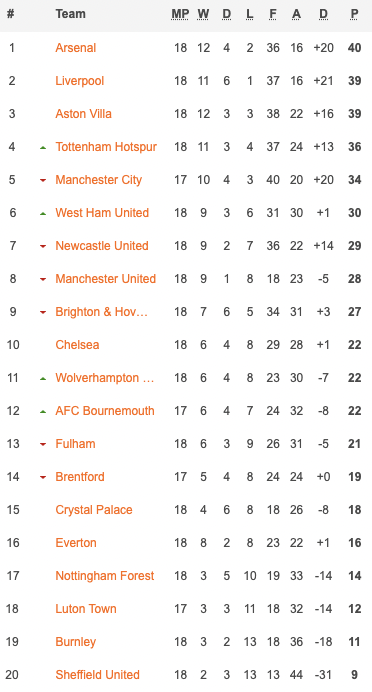Click the F goals-for column header
Image resolution: width=372 pixels, height=692 pixels.
273,15
